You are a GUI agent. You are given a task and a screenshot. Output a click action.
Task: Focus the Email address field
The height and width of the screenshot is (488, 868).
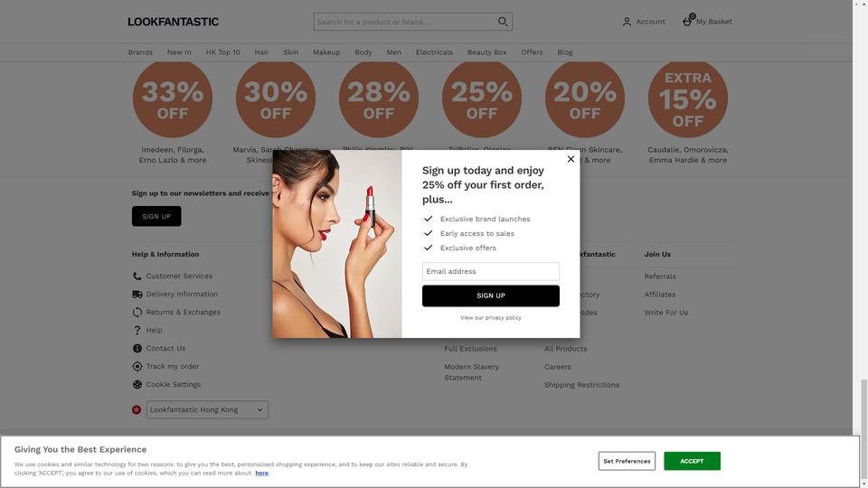click(x=490, y=272)
